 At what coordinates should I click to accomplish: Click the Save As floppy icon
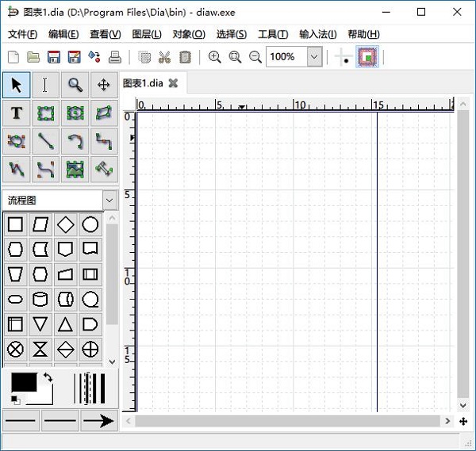point(75,57)
